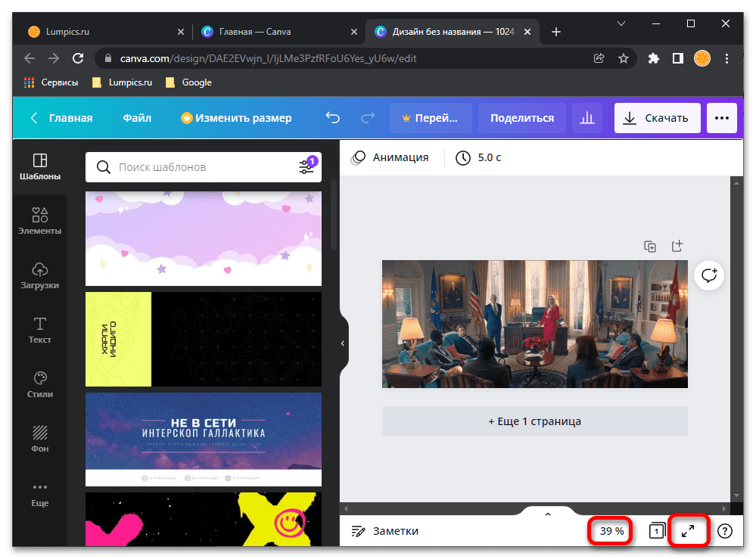This screenshot has height=559, width=756.
Task: Expand the page timeline with the up chevron
Action: [x=548, y=514]
